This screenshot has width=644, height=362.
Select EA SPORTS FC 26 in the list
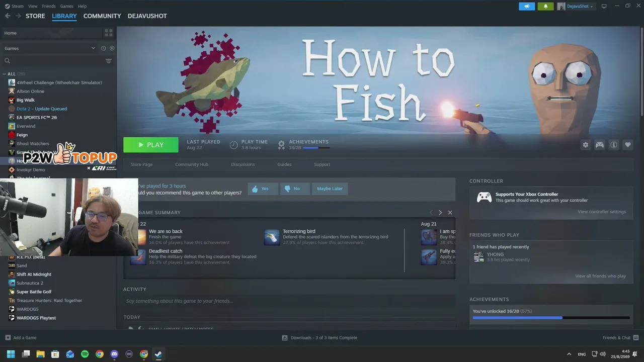click(37, 118)
